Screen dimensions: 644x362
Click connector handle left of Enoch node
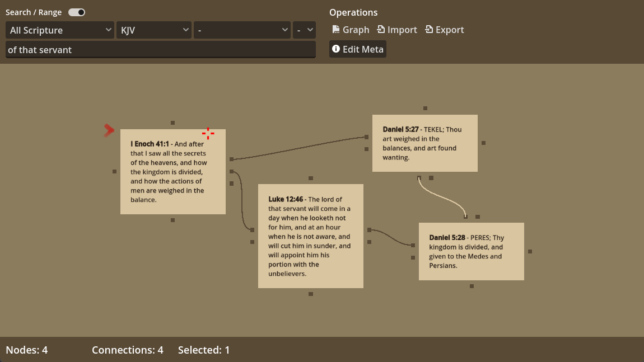[114, 171]
